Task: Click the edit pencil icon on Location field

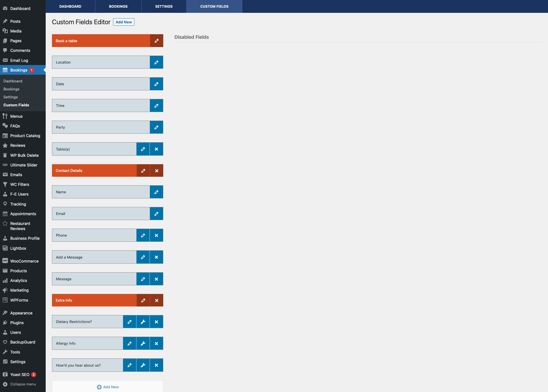Action: [x=156, y=62]
